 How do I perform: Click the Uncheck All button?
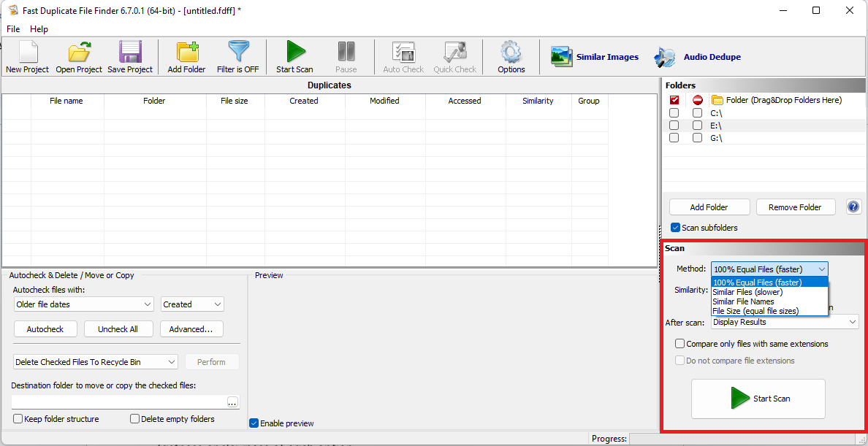pyautogui.click(x=118, y=329)
